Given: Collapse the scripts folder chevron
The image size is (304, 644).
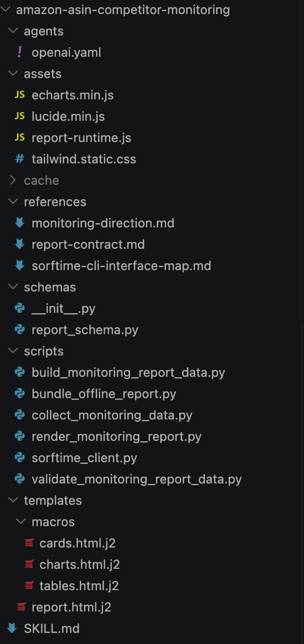Looking at the screenshot, I should [13, 351].
